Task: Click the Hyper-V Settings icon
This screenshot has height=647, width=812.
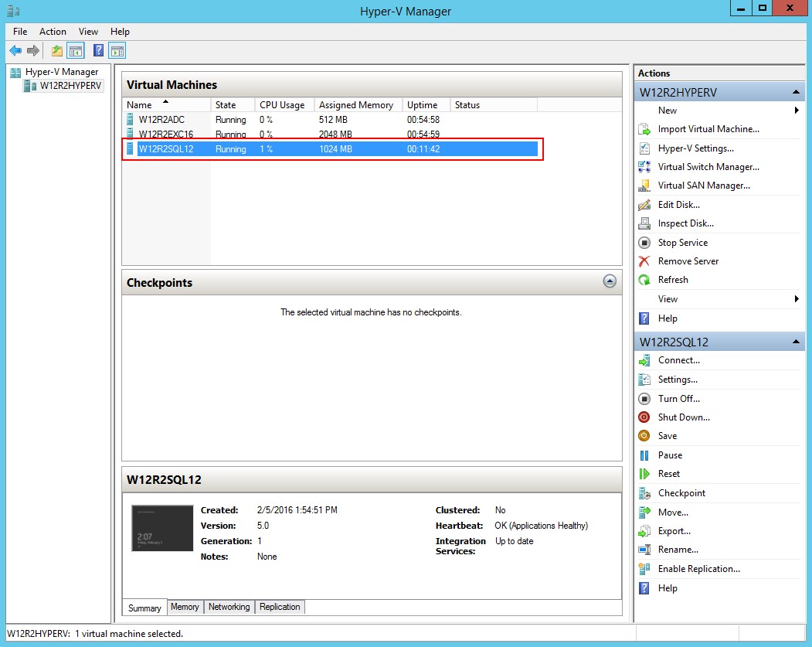Action: pos(644,148)
